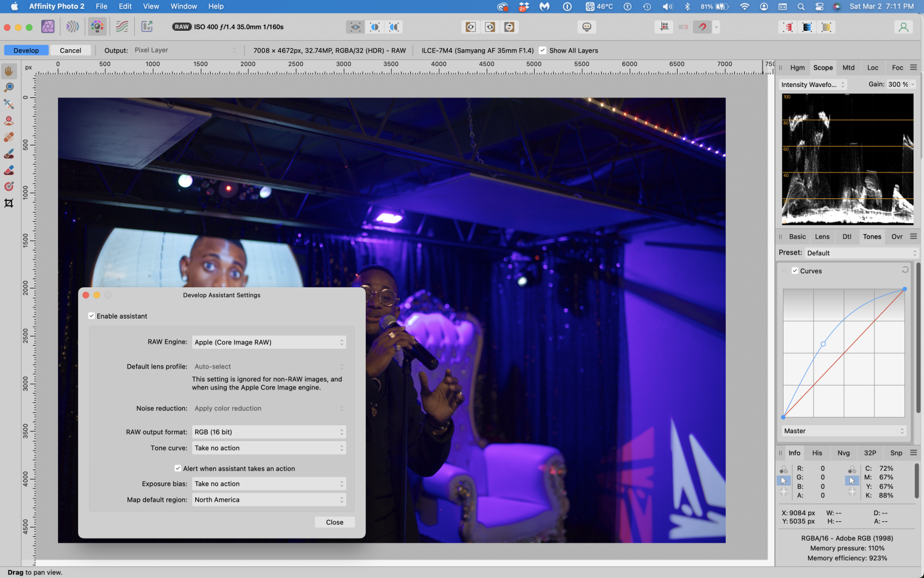Disable the Show All Layers checkbox
Viewport: 924px width, 578px height.
pyautogui.click(x=542, y=51)
